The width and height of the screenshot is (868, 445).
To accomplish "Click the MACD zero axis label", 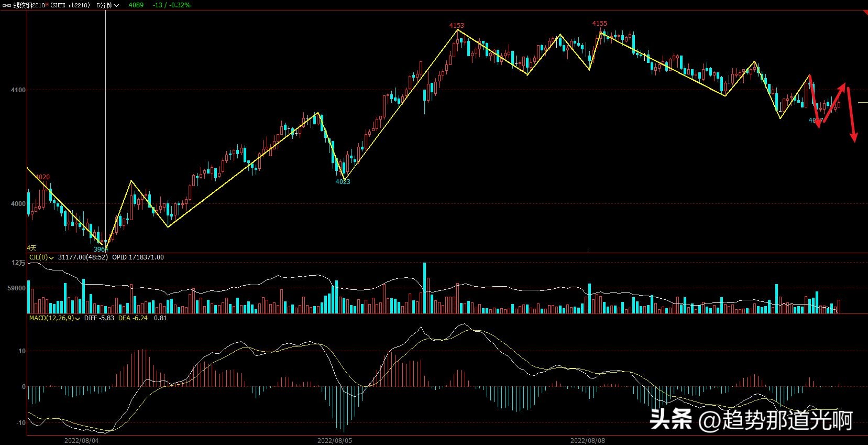I will [x=24, y=387].
